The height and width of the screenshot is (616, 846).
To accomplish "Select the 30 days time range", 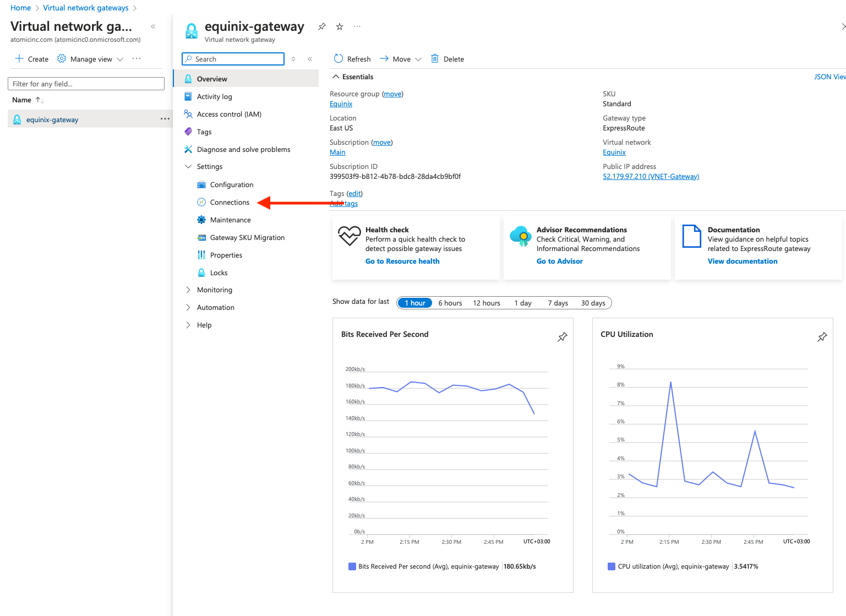I will click(593, 303).
